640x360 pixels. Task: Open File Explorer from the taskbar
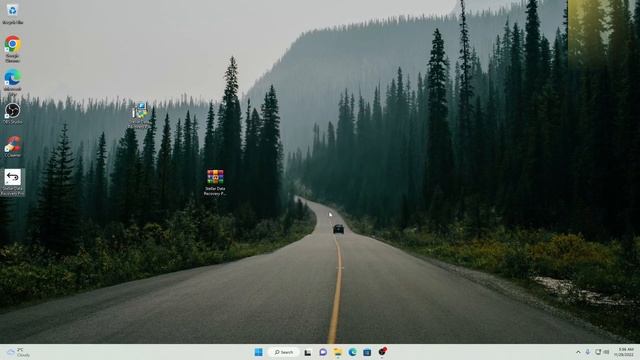point(338,352)
